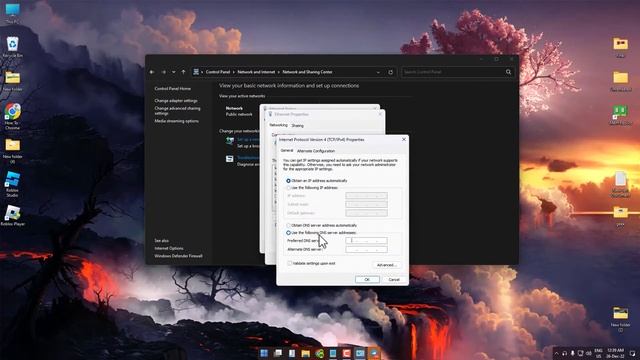Cancel the IPv4 Properties dialog
The image size is (640, 360).
click(394, 280)
